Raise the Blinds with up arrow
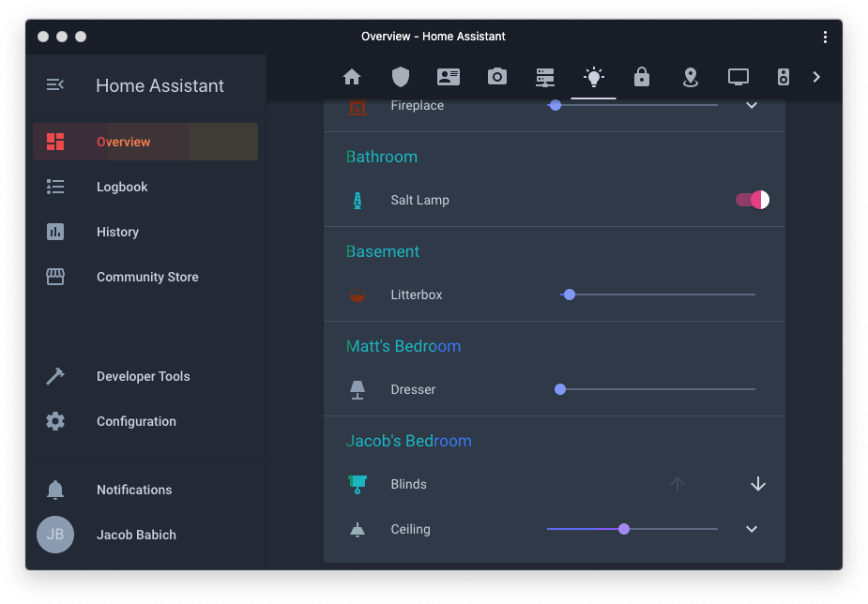This screenshot has height=604, width=868. pos(677,485)
